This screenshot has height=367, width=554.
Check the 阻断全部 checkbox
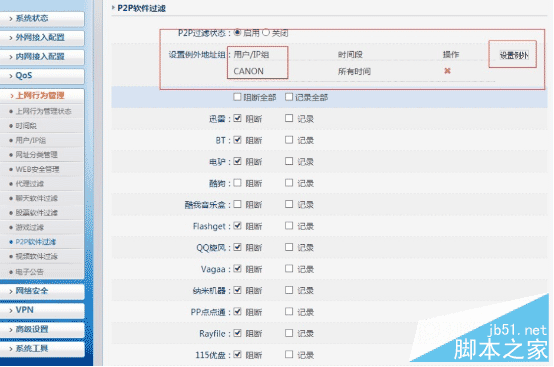[237, 97]
